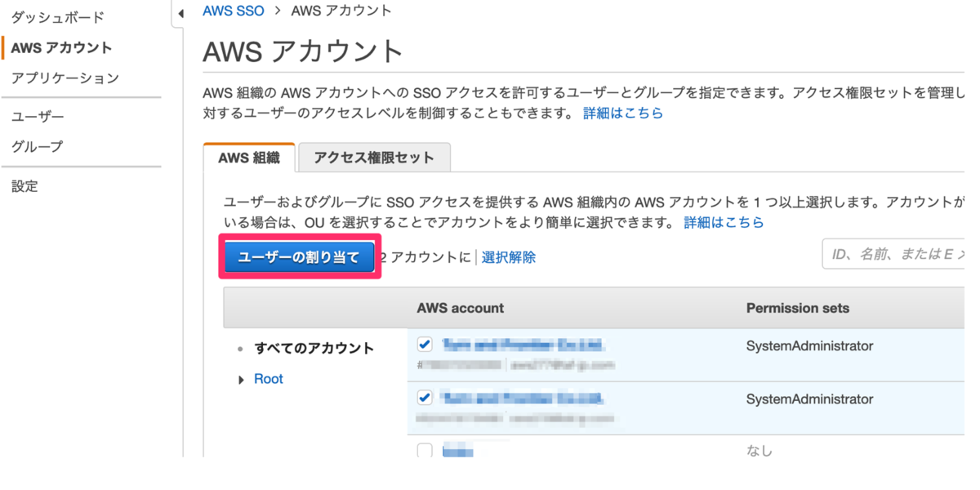Click the Permission sets column header

coord(798,308)
